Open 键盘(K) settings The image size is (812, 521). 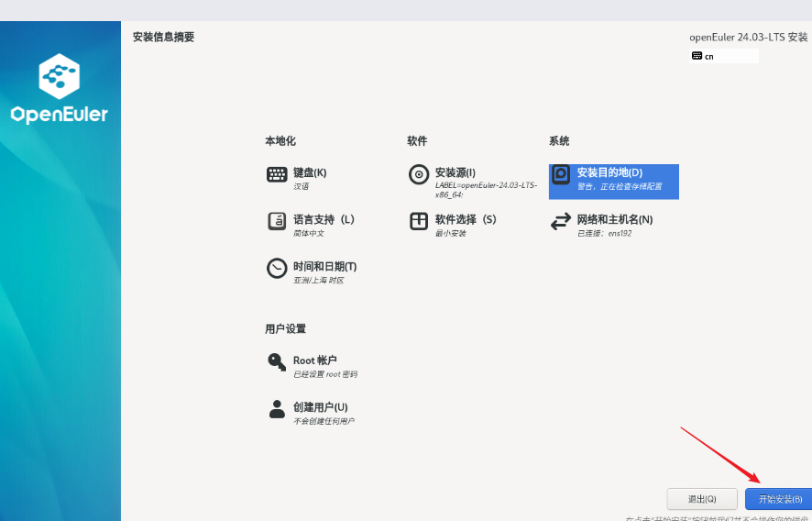click(297, 177)
